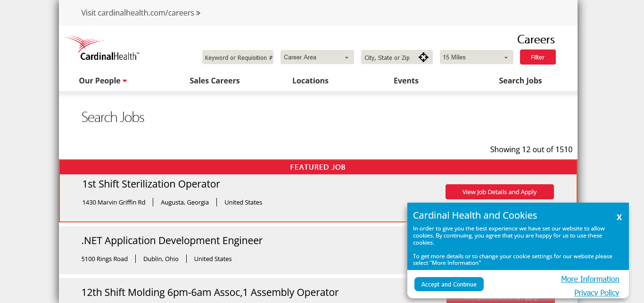The width and height of the screenshot is (644, 303).
Task: Click the Cardinal Health logo
Action: 102,49
